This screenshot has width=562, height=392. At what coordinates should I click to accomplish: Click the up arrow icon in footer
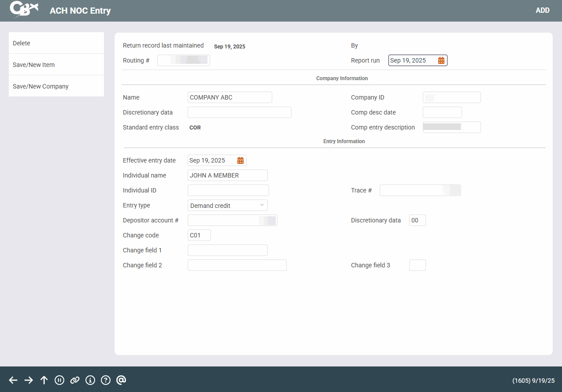44,380
